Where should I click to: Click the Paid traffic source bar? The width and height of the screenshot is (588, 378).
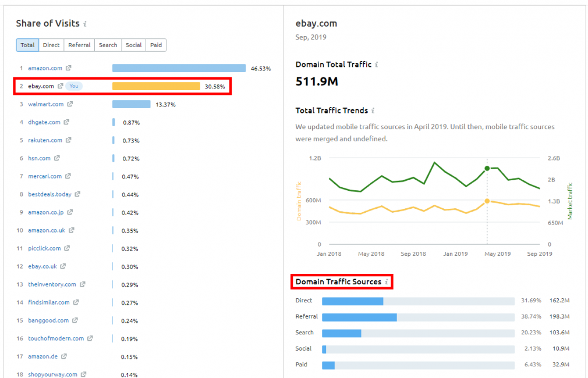[x=418, y=365]
